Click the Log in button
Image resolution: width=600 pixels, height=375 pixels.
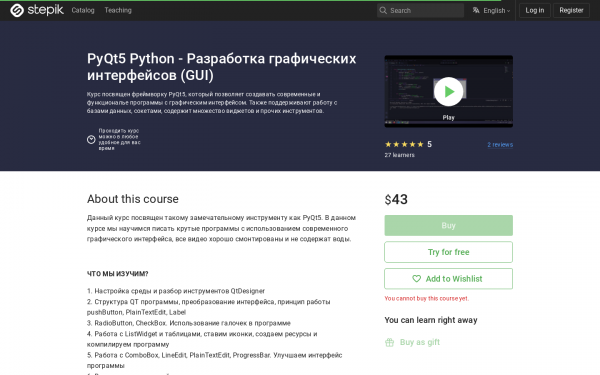click(x=535, y=10)
